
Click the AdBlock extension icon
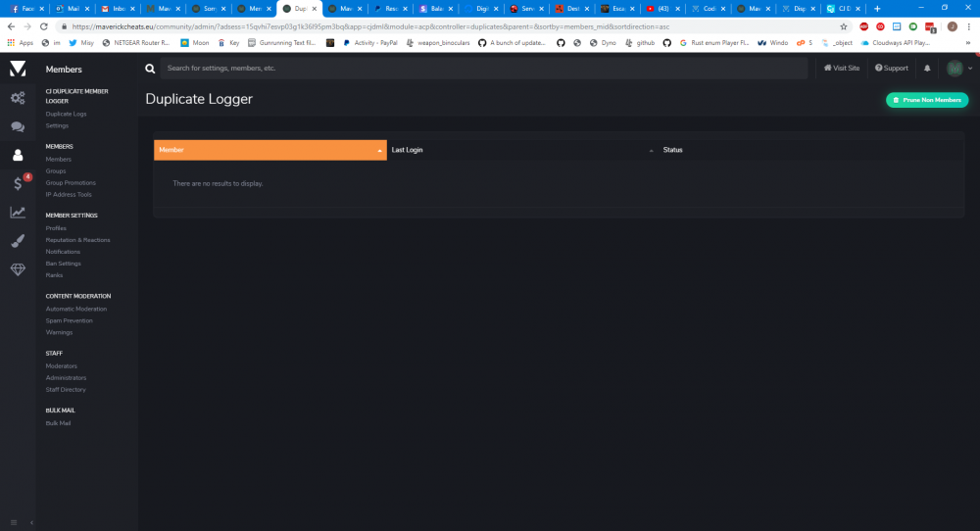coord(862,26)
